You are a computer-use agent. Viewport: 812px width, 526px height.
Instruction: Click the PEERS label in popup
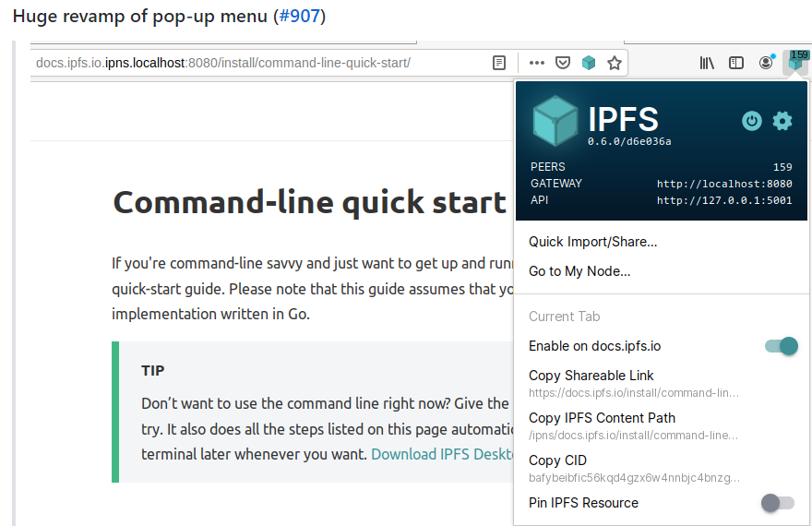pyautogui.click(x=548, y=167)
